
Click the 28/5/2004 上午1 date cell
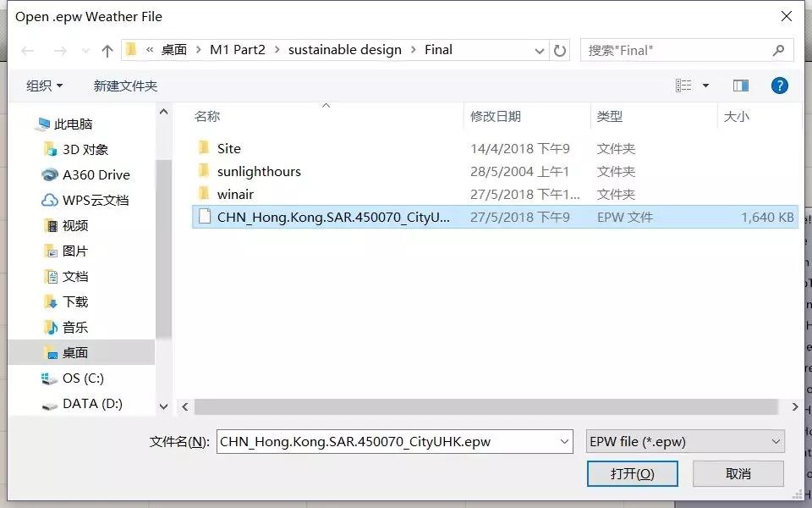[520, 172]
